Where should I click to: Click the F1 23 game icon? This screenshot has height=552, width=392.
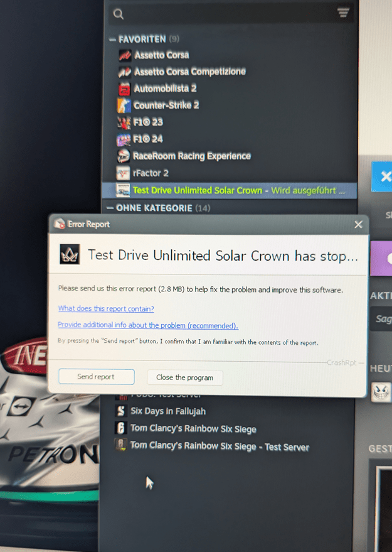(124, 122)
